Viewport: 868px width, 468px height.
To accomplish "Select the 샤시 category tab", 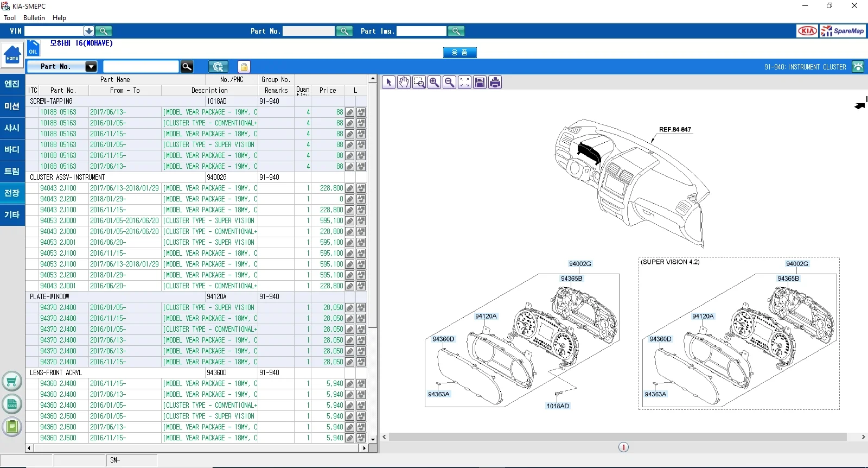I will coord(12,128).
